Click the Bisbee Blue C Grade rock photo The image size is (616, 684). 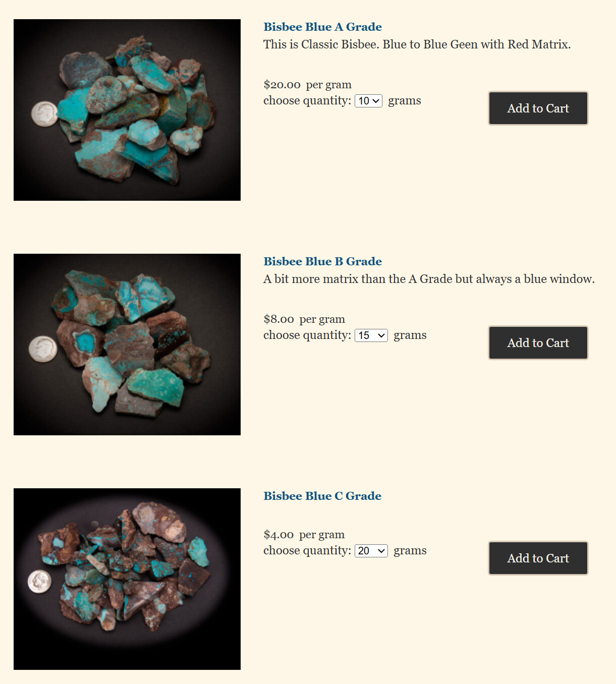click(x=127, y=579)
